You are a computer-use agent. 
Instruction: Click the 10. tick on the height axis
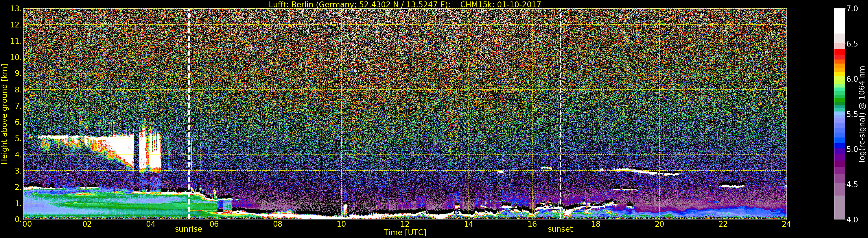tap(16, 57)
